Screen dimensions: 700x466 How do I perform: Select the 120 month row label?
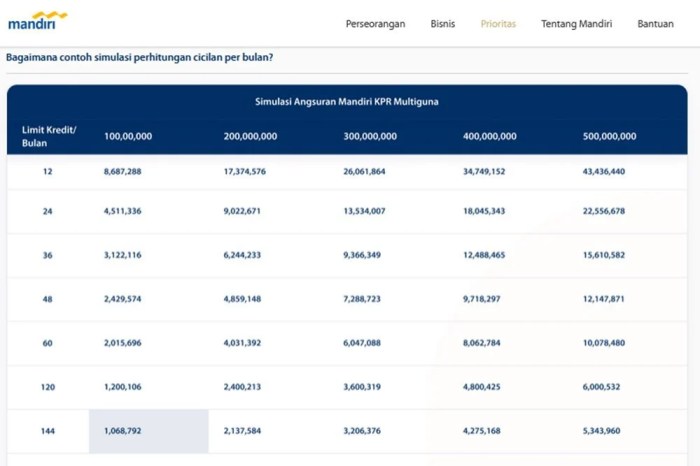click(48, 387)
